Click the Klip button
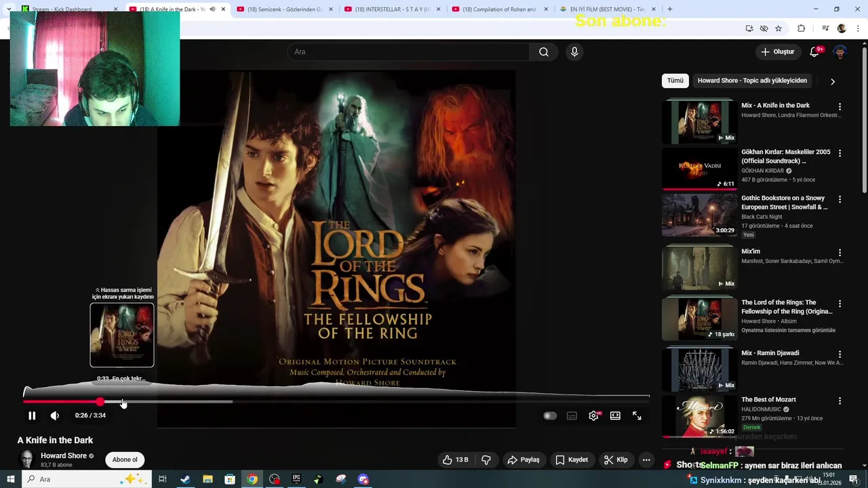868x488 pixels. (616, 460)
